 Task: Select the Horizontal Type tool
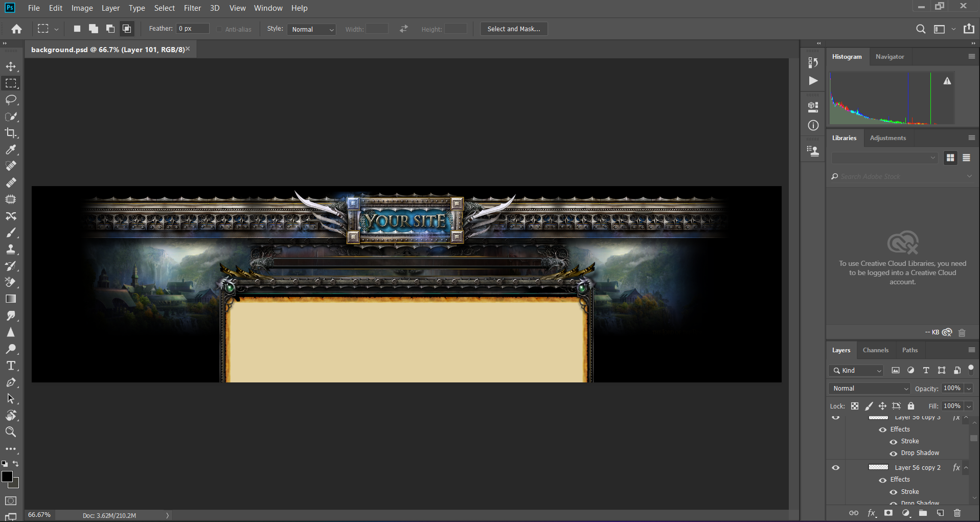point(11,366)
